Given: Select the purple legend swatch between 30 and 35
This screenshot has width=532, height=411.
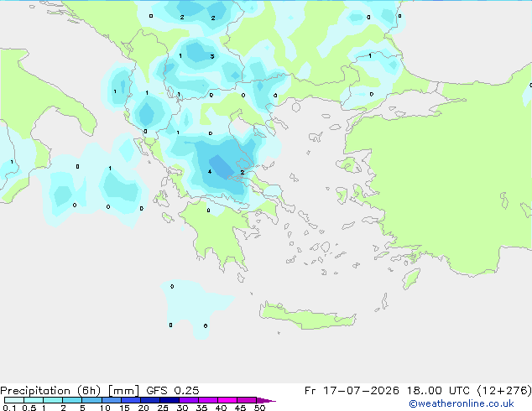Looking at the screenshot, I should click(x=189, y=400).
